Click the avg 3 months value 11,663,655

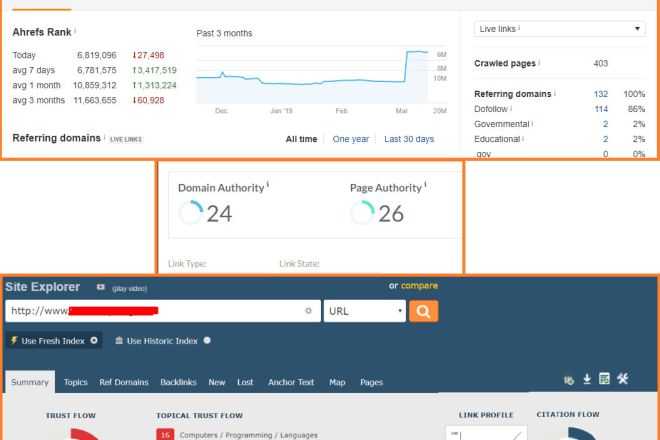[94, 100]
